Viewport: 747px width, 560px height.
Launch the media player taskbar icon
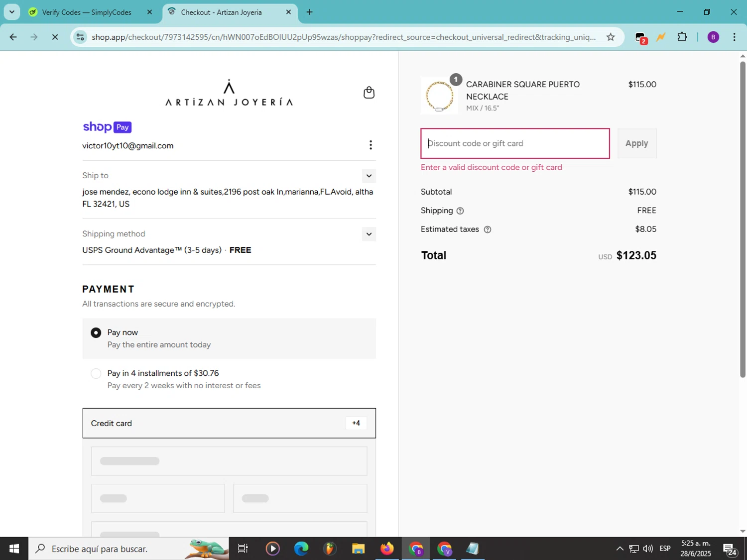point(272,549)
